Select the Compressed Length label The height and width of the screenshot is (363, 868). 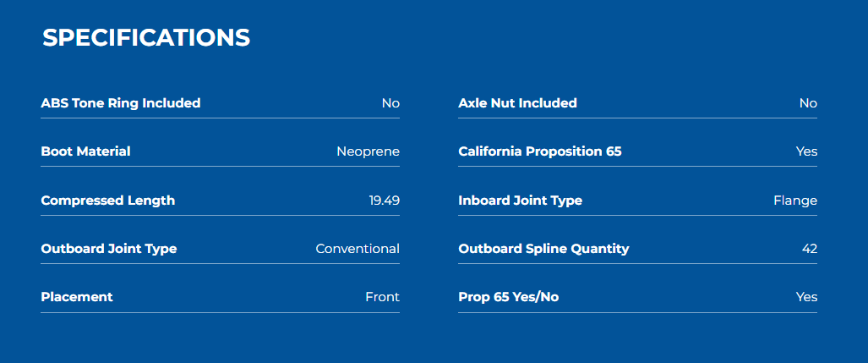[108, 200]
